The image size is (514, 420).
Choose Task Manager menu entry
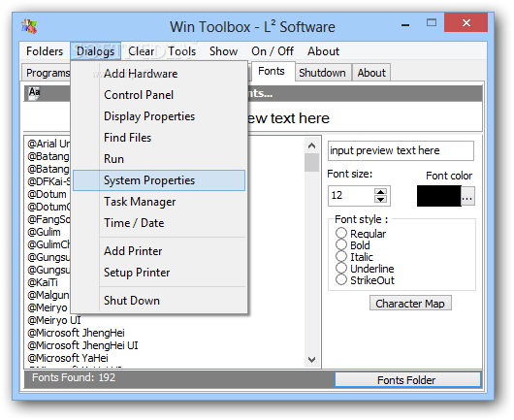click(x=159, y=202)
